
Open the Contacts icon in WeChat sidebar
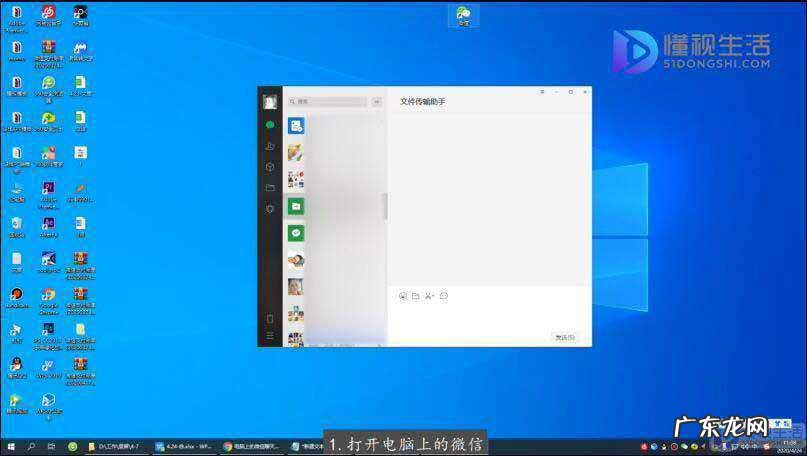pyautogui.click(x=270, y=146)
